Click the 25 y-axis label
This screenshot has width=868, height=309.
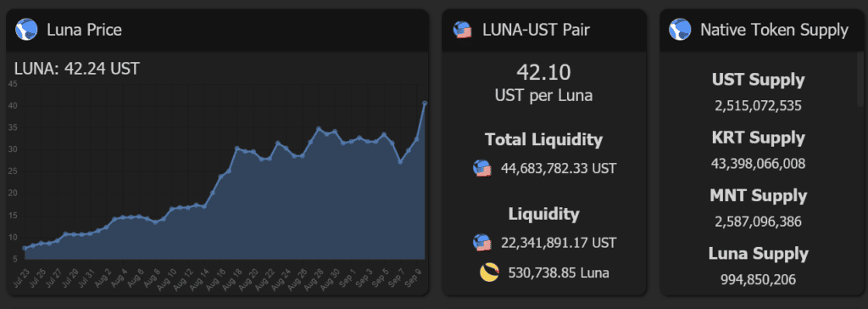[x=13, y=171]
